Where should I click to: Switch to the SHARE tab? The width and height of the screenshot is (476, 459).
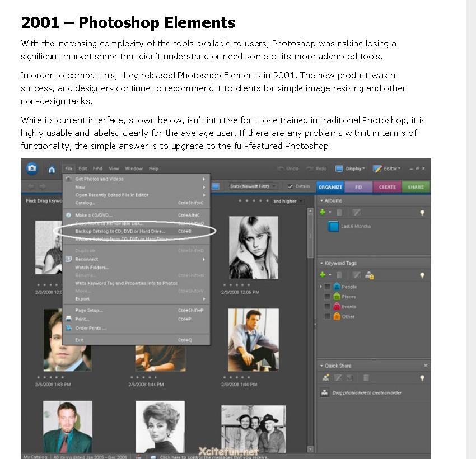click(416, 187)
